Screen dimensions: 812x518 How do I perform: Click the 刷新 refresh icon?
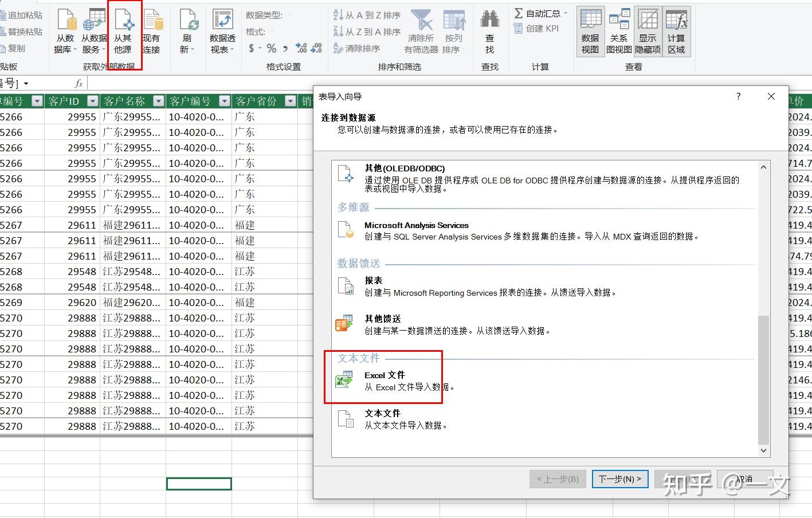[187, 32]
